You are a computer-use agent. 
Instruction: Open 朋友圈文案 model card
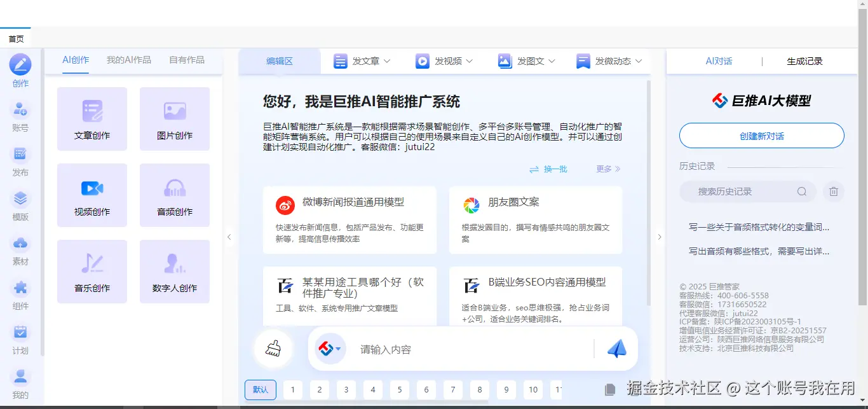pos(536,220)
